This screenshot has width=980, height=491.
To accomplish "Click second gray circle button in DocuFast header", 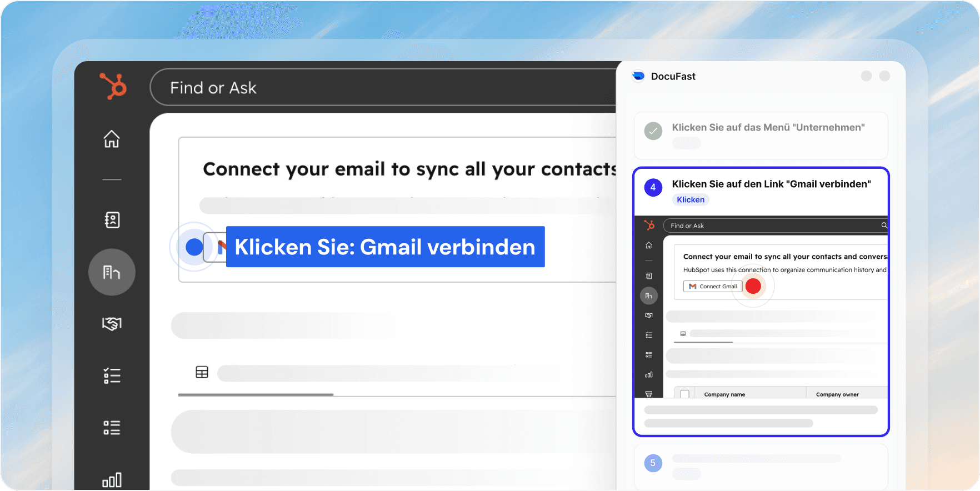I will click(884, 76).
